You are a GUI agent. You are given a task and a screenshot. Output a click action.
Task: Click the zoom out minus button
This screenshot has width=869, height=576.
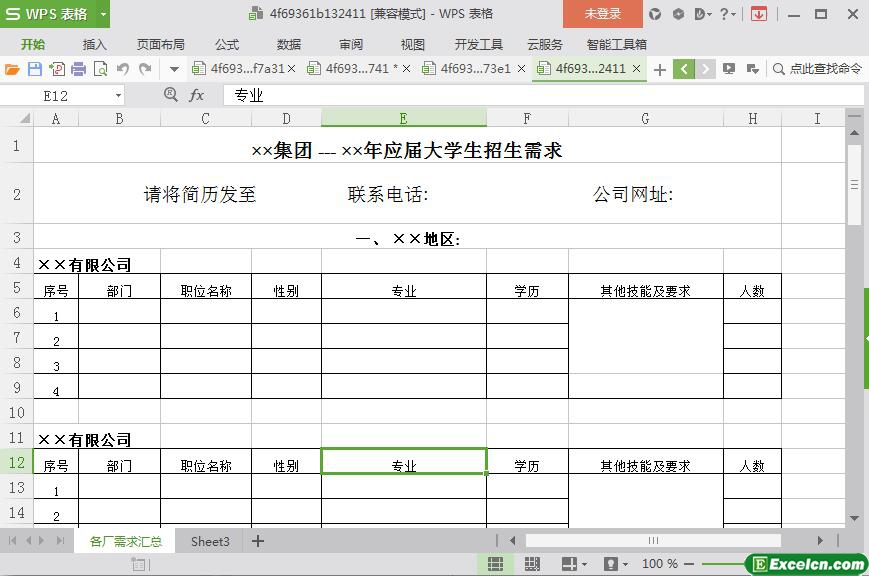pos(689,564)
